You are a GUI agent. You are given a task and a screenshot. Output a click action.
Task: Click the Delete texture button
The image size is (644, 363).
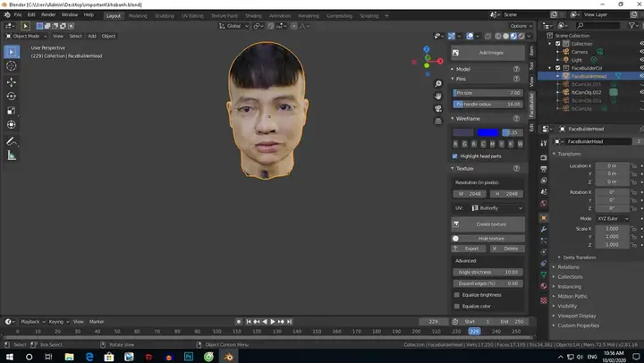[507, 249]
